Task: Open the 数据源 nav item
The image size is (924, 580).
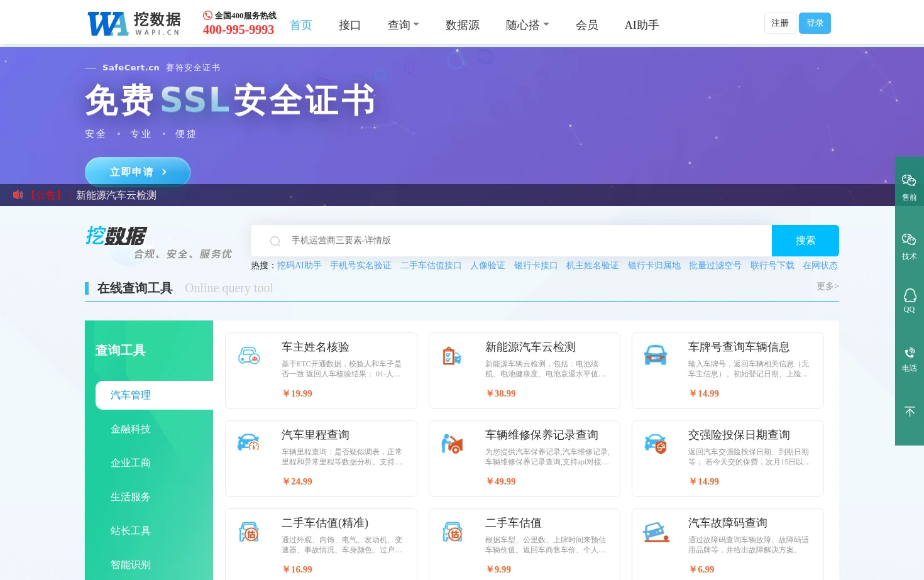Action: pyautogui.click(x=463, y=25)
